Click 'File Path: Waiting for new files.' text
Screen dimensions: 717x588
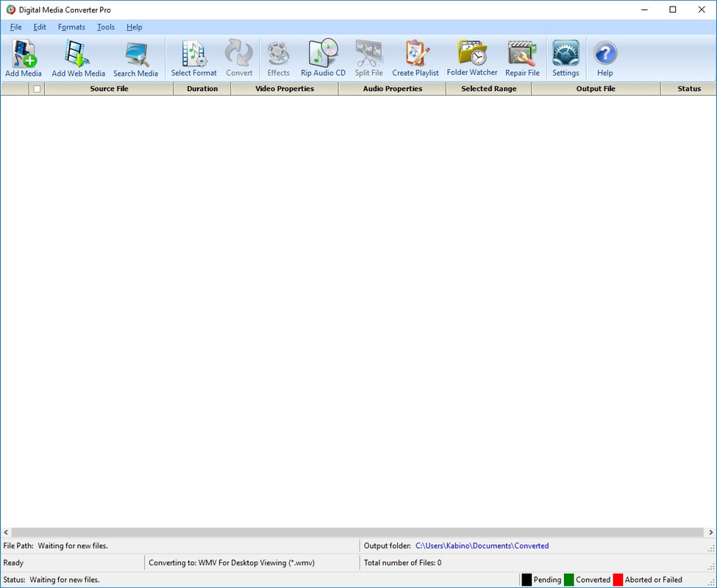click(55, 545)
